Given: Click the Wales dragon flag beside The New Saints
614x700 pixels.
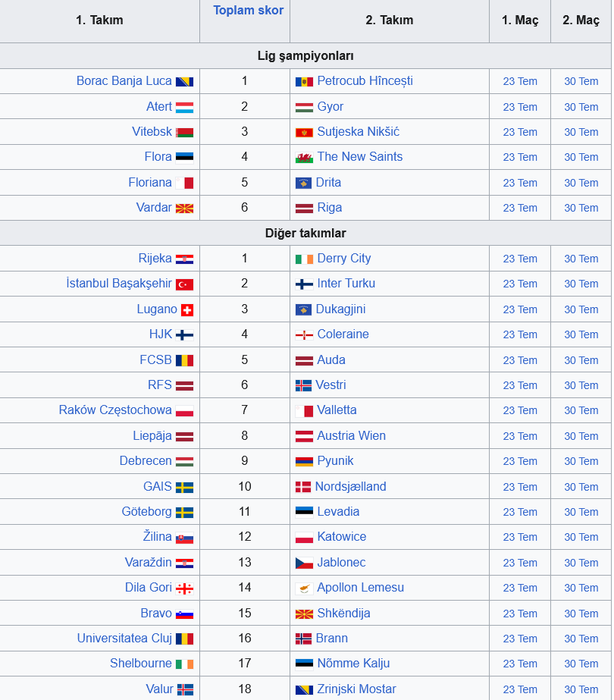Looking at the screenshot, I should tap(304, 158).
